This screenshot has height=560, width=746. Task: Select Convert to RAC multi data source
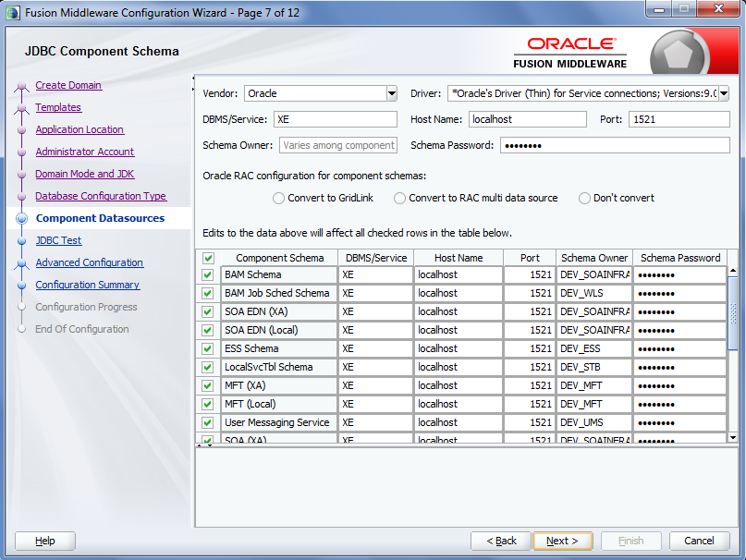tap(399, 198)
